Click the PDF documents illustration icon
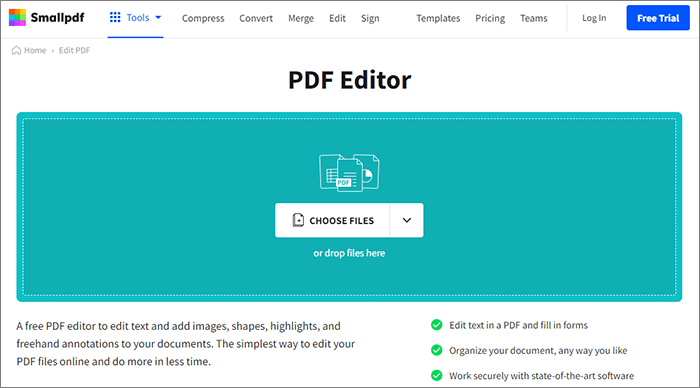 click(x=349, y=173)
